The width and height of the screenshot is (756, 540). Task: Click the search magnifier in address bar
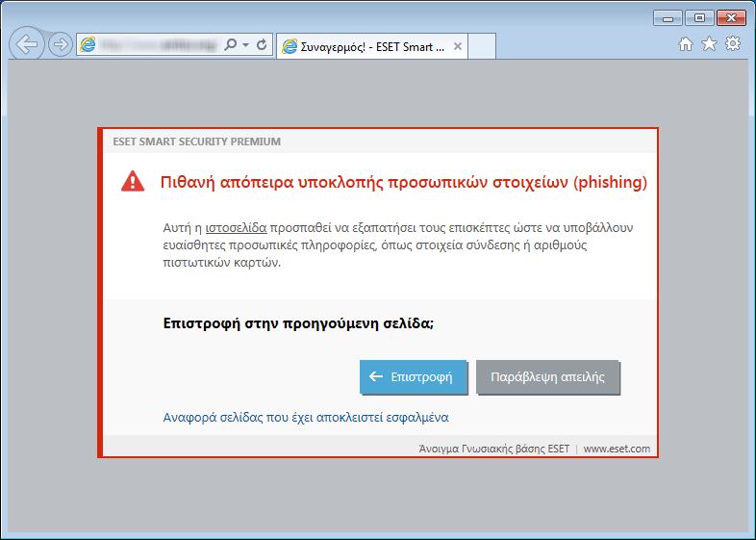click(231, 45)
